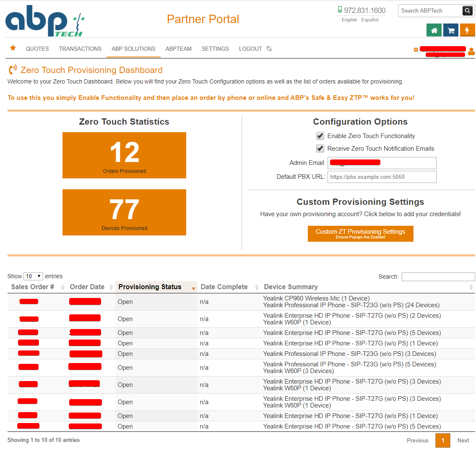Go to the Previous table page
The height and width of the screenshot is (452, 476).
tap(417, 440)
